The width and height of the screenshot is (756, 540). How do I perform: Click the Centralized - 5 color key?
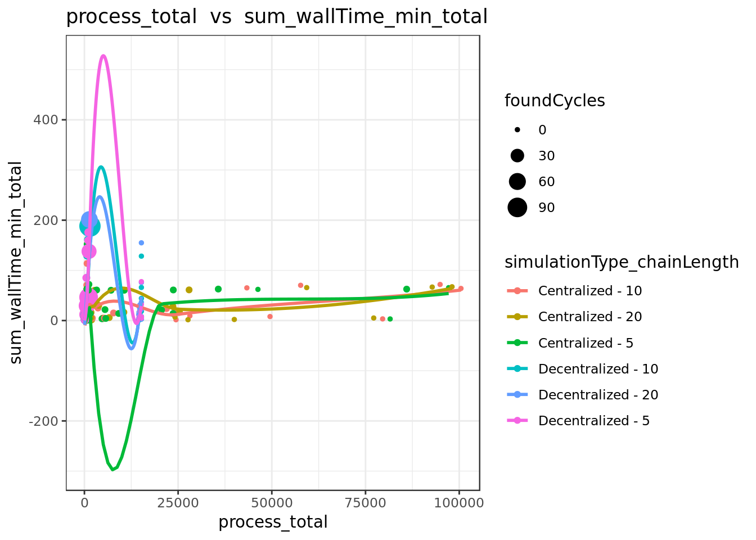pyautogui.click(x=517, y=343)
